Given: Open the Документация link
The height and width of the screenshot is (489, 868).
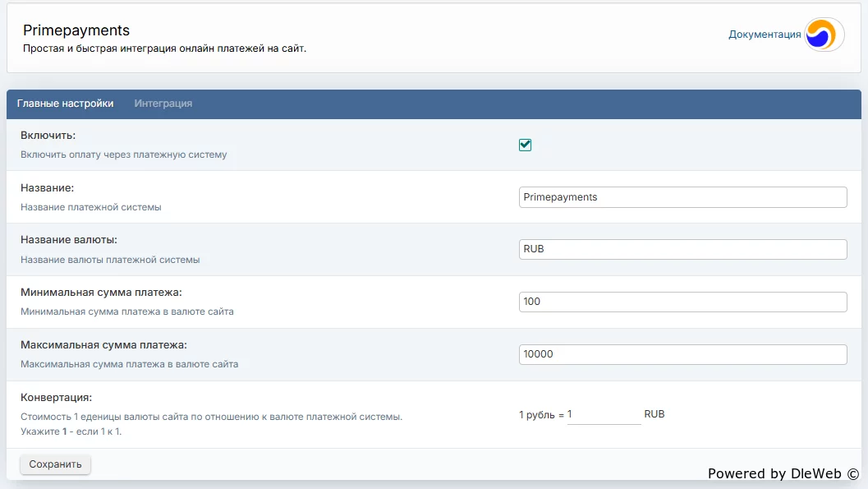Looking at the screenshot, I should [x=765, y=35].
